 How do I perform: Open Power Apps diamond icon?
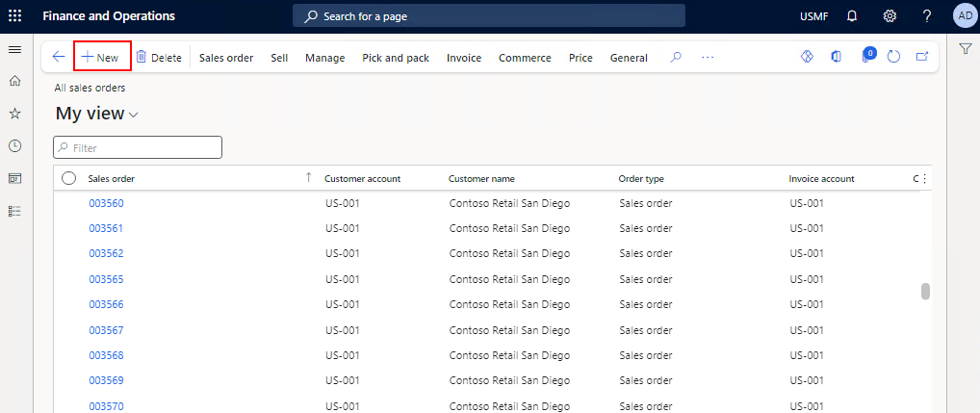click(807, 57)
